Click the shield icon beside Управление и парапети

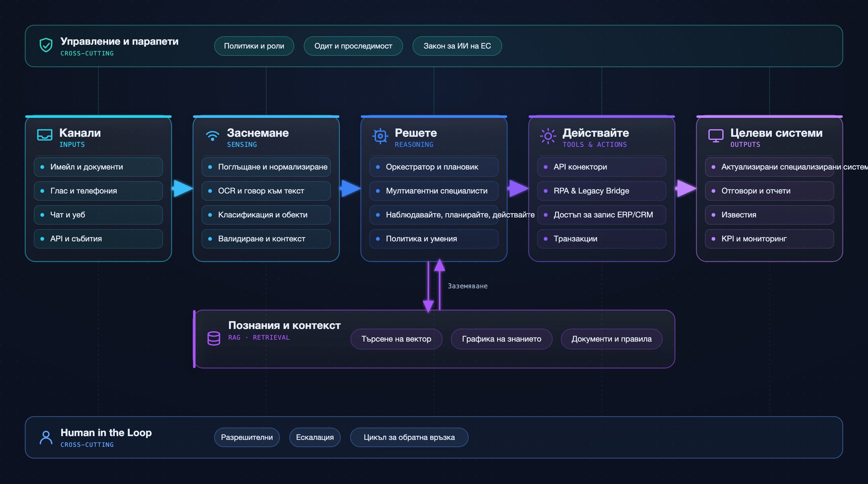pyautogui.click(x=46, y=45)
